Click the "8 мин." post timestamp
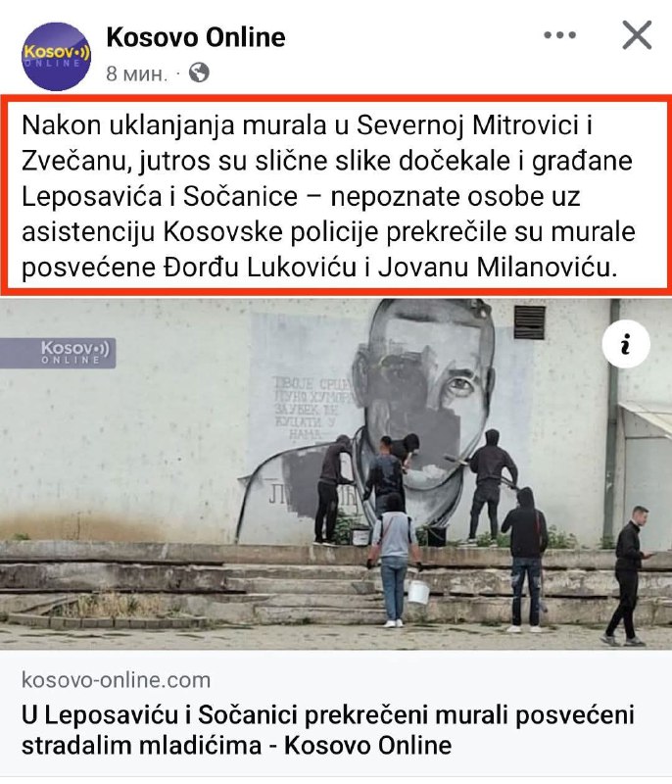672x784 pixels. click(x=136, y=73)
